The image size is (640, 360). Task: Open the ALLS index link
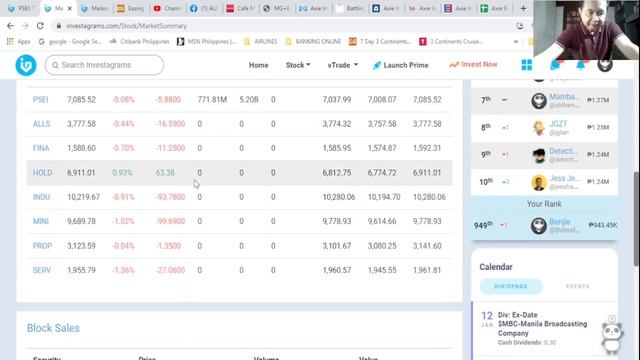[42, 124]
